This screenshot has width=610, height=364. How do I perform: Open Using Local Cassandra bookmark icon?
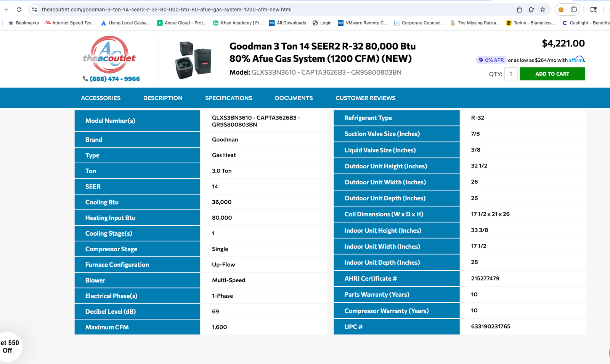[104, 23]
